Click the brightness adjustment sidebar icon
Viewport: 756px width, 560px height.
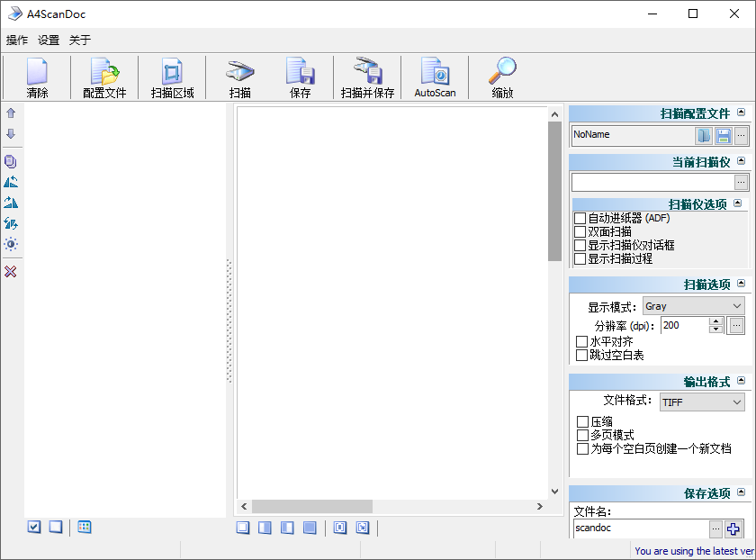pyautogui.click(x=11, y=244)
